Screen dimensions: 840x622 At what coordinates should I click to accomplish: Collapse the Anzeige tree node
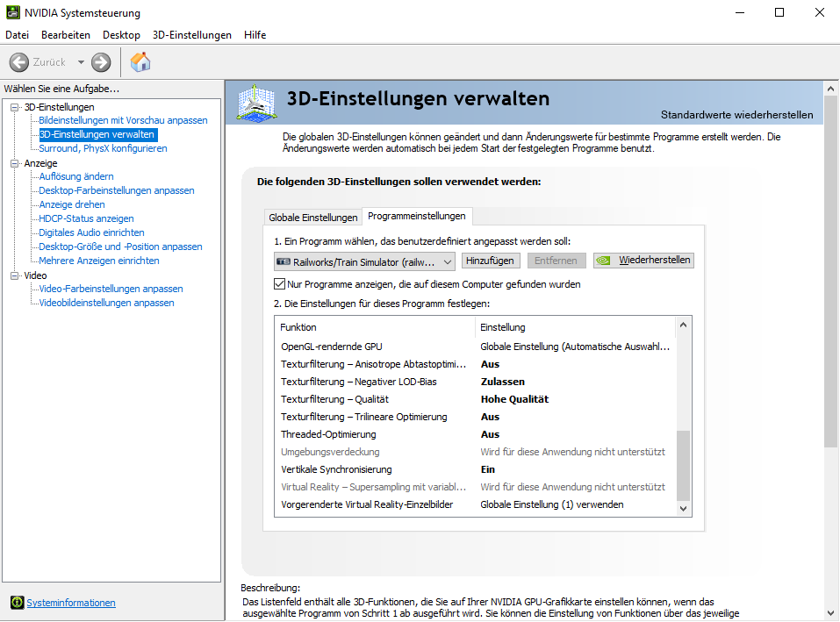[x=15, y=163]
